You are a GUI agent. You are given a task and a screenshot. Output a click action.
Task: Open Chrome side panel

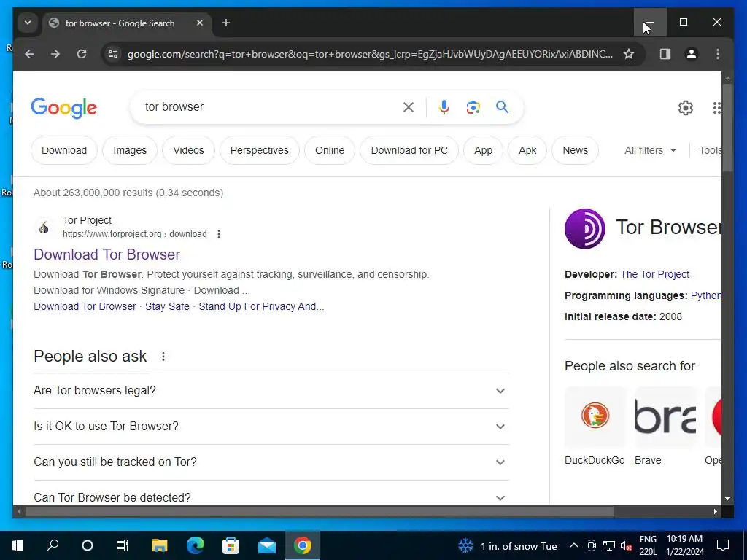[x=665, y=54]
